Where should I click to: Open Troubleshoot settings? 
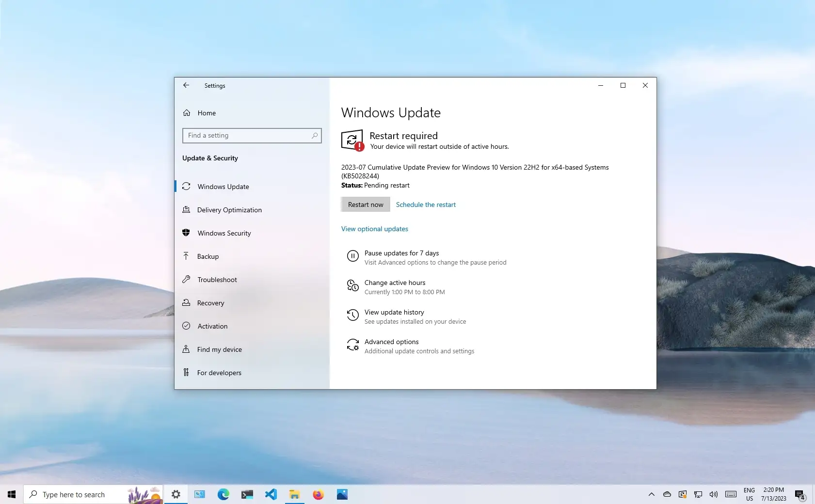coord(252,280)
